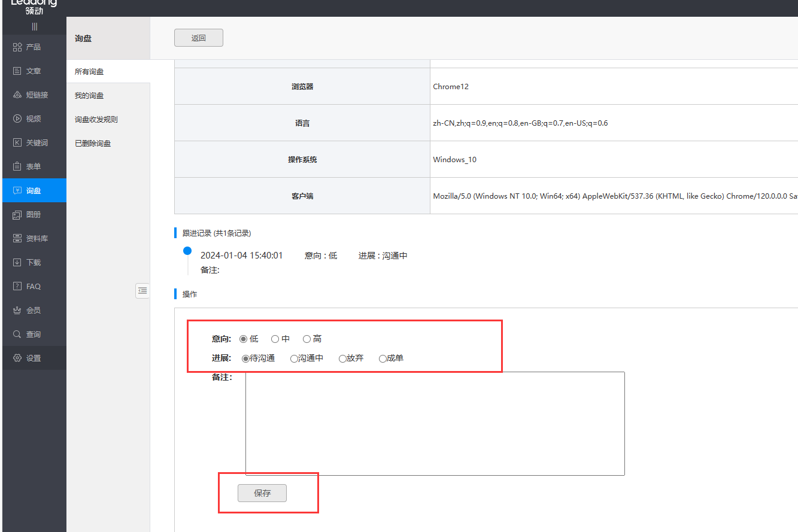The height and width of the screenshot is (532, 798).
Task: Click the 产品 icon in sidebar
Action: [17, 47]
